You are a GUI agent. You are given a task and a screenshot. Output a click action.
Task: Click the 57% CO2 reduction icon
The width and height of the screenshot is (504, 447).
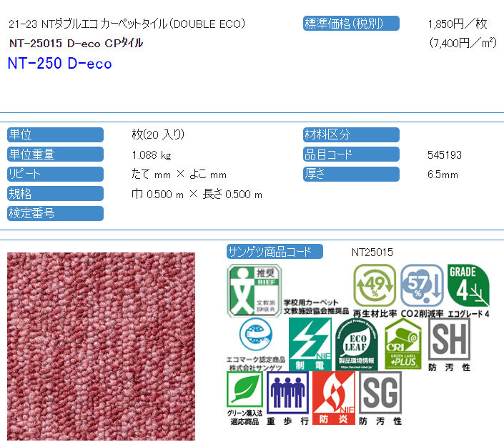tap(422, 285)
